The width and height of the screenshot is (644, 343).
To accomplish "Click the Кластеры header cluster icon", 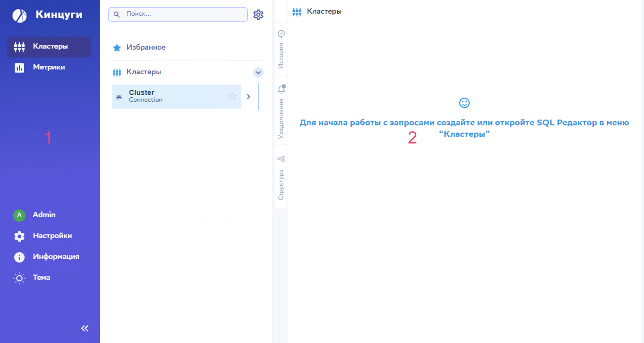I will tap(297, 12).
